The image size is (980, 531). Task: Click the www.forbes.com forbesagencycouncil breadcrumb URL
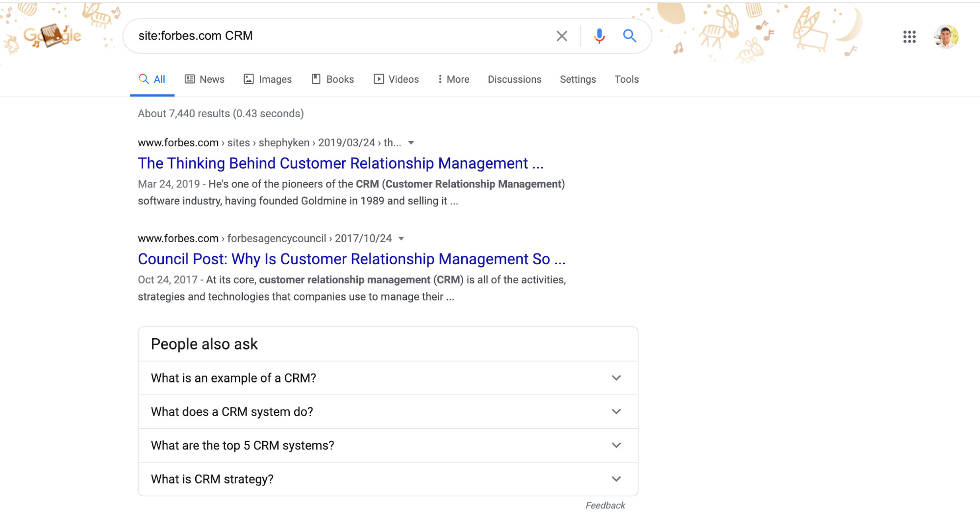(265, 238)
